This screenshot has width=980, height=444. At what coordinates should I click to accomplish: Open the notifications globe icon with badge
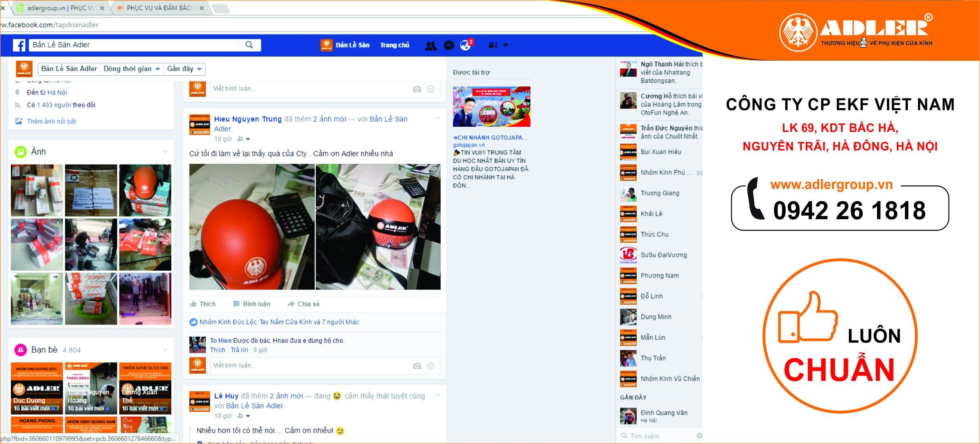[x=466, y=45]
